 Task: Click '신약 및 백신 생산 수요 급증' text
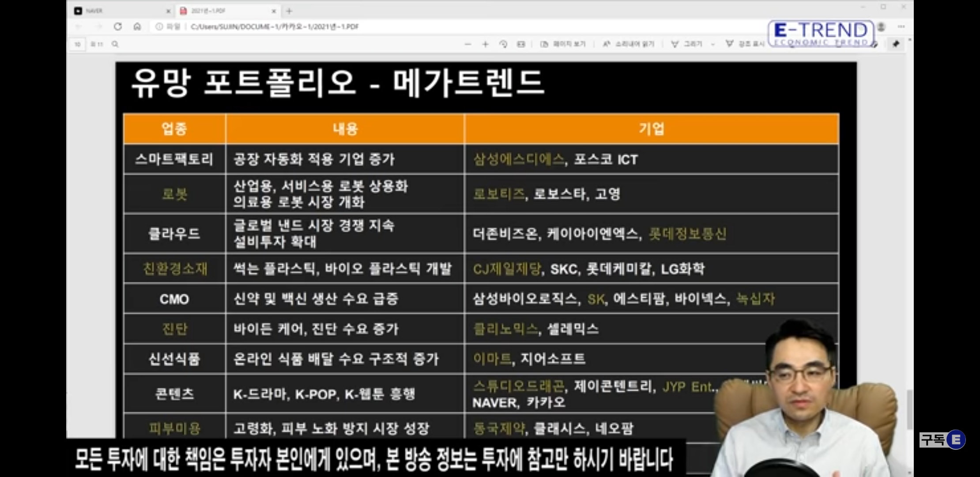(316, 299)
